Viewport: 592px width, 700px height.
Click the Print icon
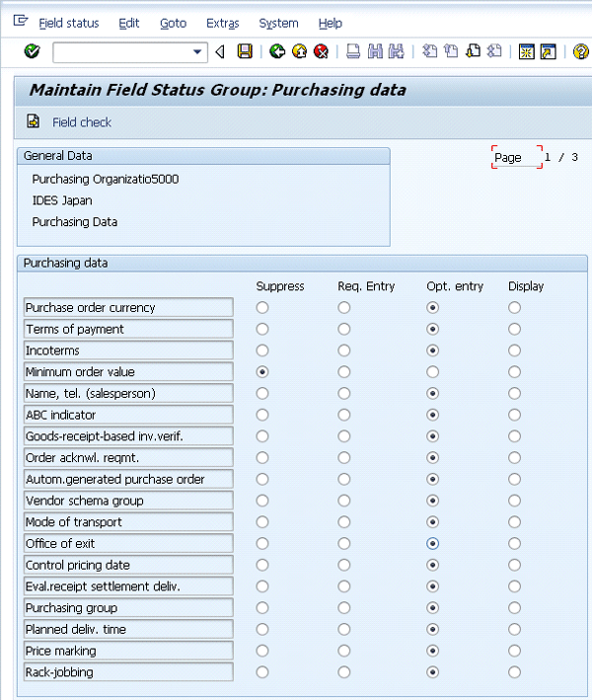pos(353,51)
